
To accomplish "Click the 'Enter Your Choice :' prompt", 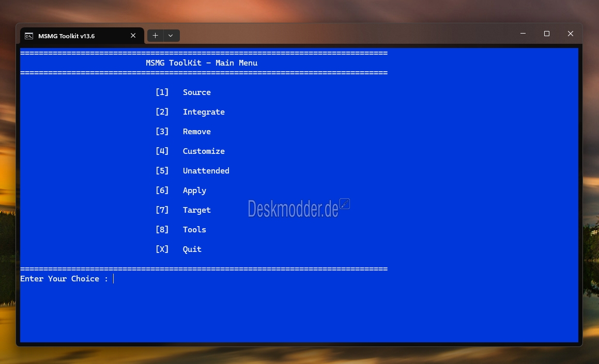I will (64, 279).
